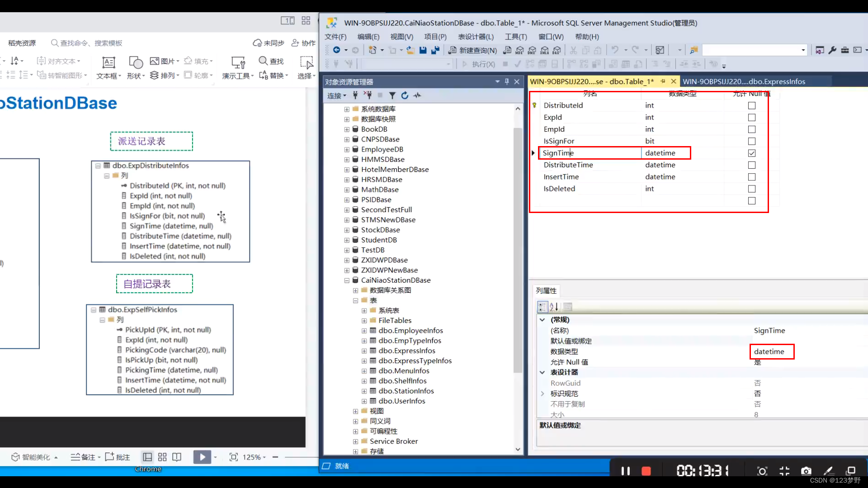Open the DAX query icon
Image resolution: width=868 pixels, height=488 pixels.
557,50
